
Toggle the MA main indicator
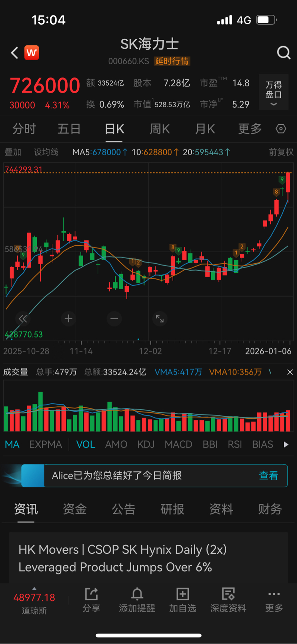click(12, 445)
